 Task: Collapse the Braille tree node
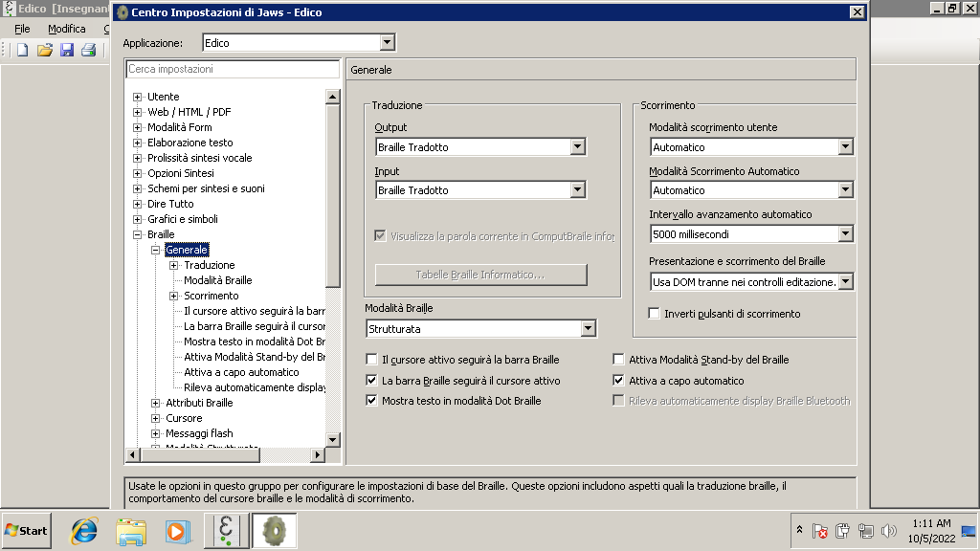138,235
